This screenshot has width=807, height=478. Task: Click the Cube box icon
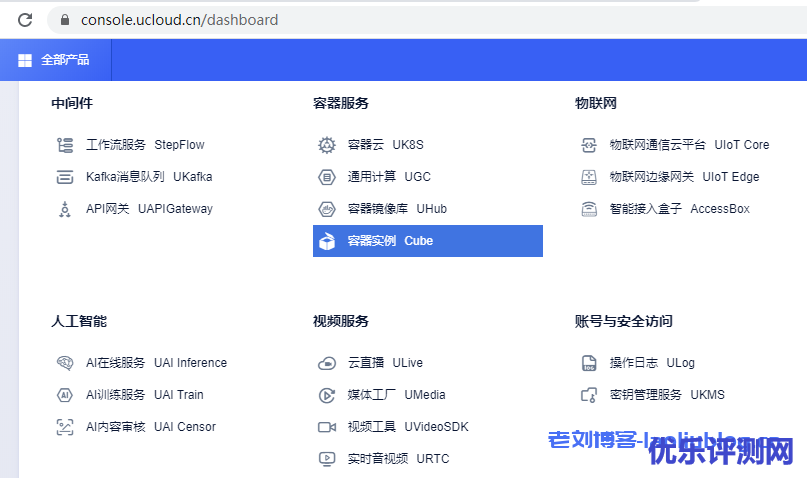click(327, 241)
